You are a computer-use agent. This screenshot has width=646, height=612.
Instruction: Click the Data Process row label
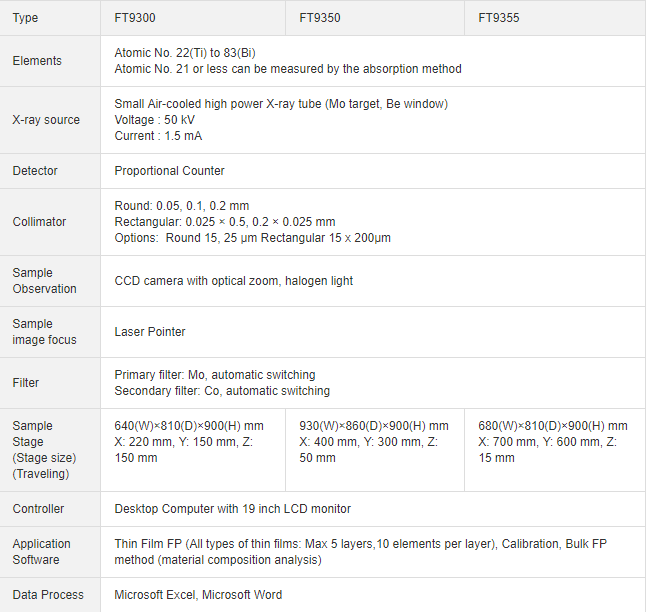(x=48, y=595)
